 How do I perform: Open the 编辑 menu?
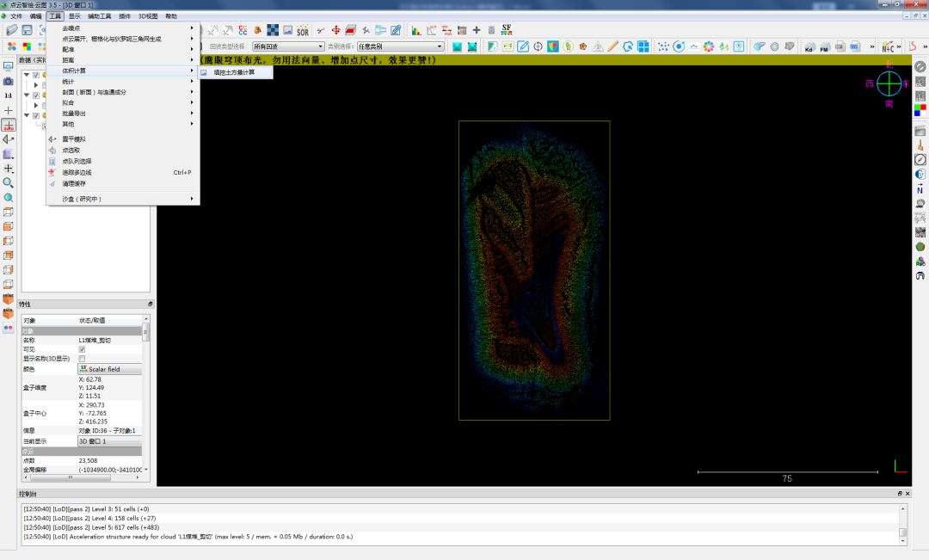pos(35,16)
